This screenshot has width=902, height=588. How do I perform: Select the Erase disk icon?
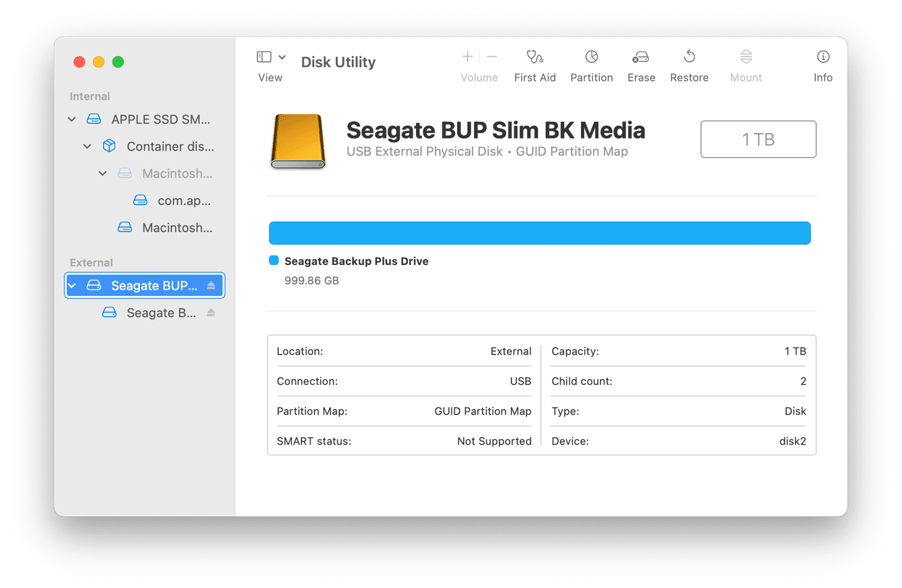[641, 57]
